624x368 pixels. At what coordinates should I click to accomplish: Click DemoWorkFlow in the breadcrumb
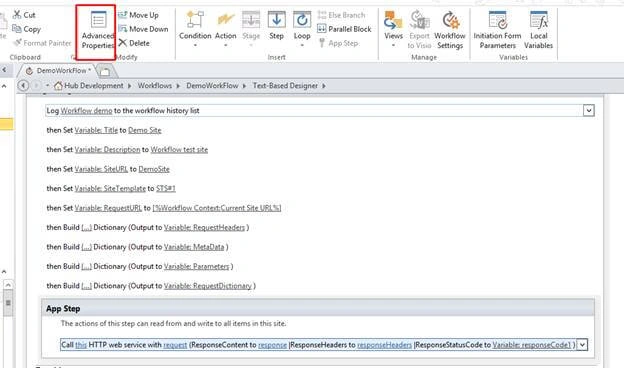212,86
